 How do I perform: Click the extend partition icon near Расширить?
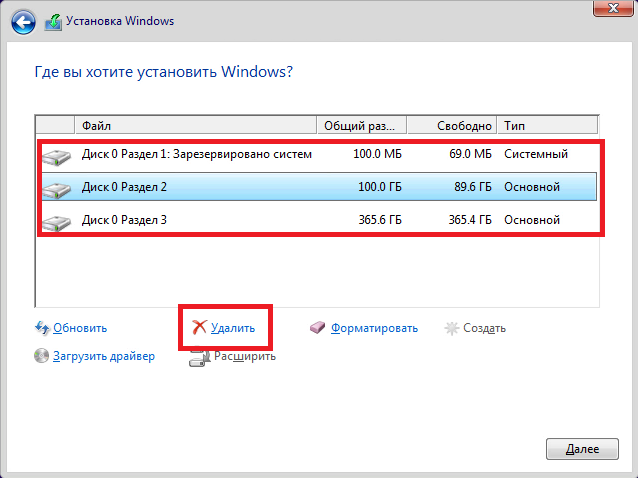pos(199,358)
